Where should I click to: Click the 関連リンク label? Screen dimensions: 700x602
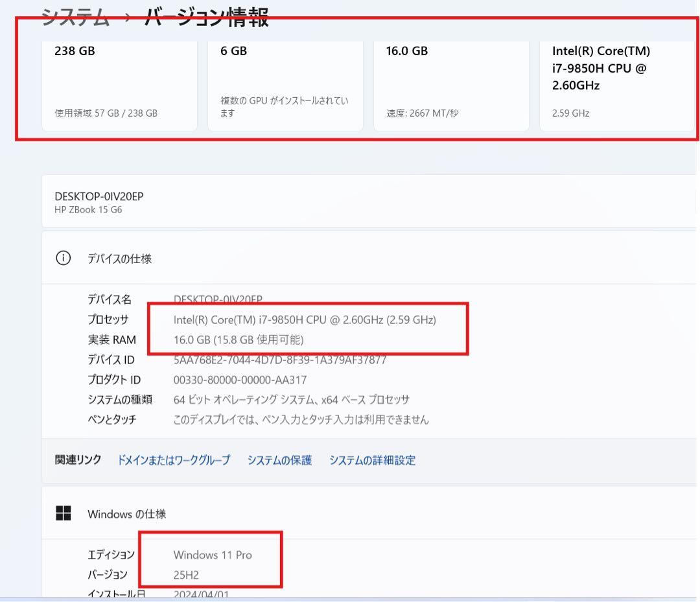tap(78, 459)
